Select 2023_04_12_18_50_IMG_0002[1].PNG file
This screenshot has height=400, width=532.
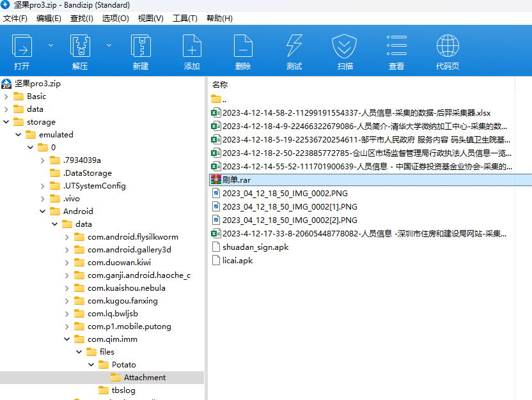[284, 207]
